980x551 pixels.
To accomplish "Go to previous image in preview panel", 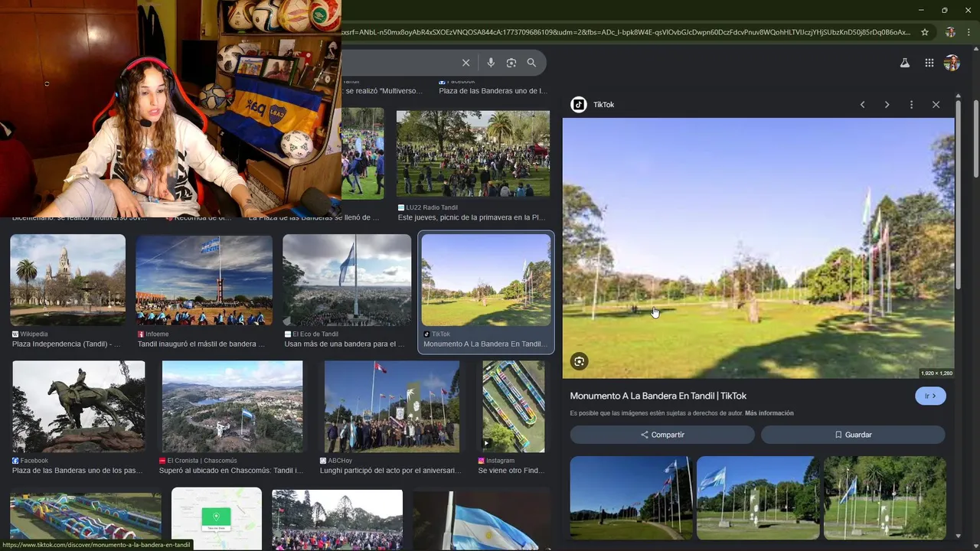I will (862, 105).
